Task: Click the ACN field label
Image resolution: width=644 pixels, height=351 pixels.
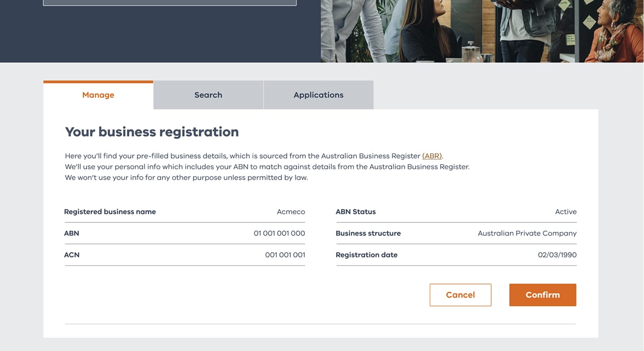Action: coord(72,255)
